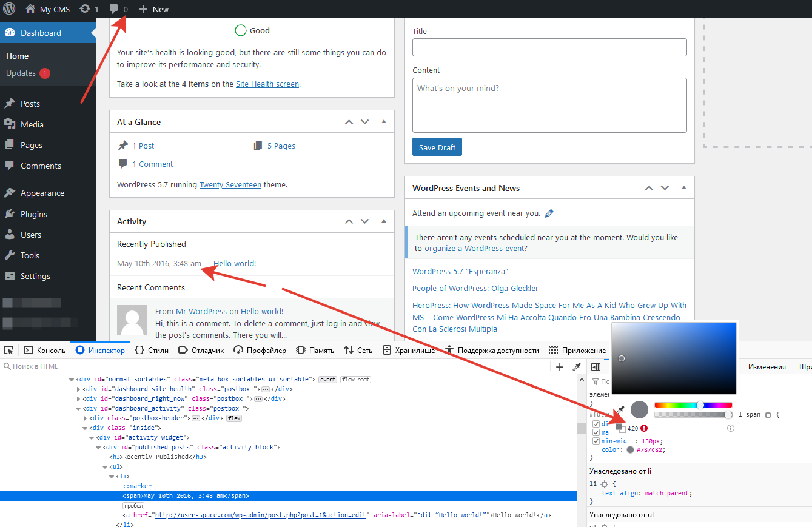Switch to the Сеть tab
This screenshot has height=527, width=812.
click(x=358, y=350)
